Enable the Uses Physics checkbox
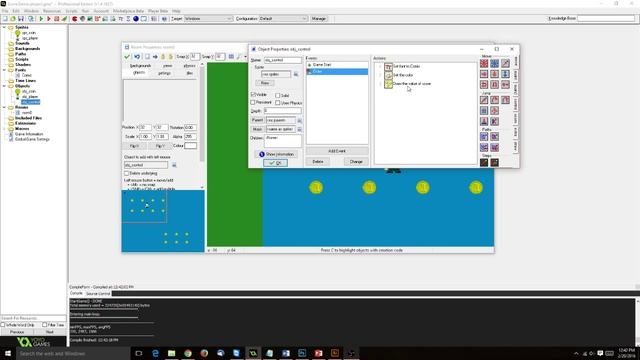Image resolution: width=640 pixels, height=360 pixels. (278, 103)
